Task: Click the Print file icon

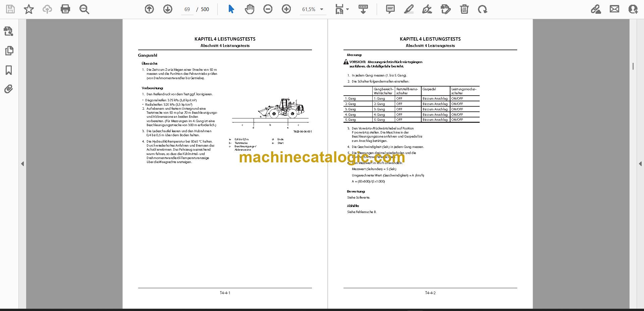Action: click(x=65, y=9)
